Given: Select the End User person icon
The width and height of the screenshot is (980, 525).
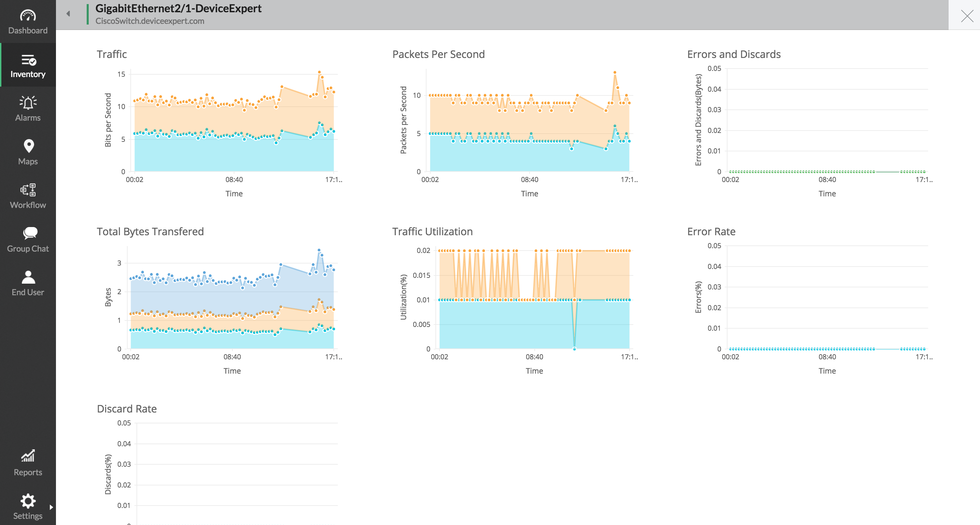Looking at the screenshot, I should click(28, 277).
